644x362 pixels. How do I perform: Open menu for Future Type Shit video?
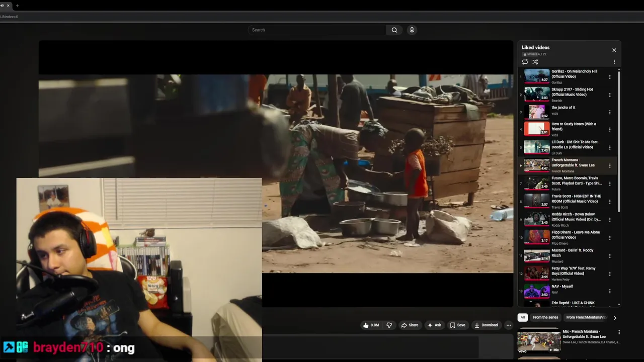[610, 184]
